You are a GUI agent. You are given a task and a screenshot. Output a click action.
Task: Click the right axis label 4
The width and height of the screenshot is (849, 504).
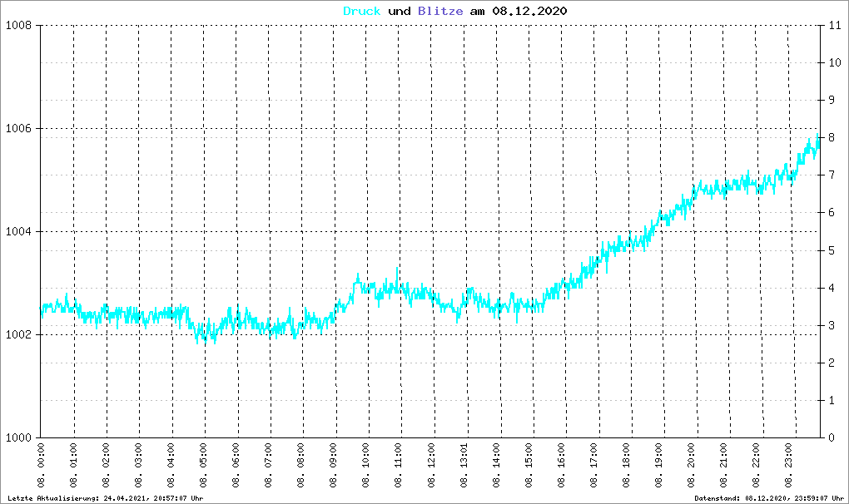pos(832,288)
